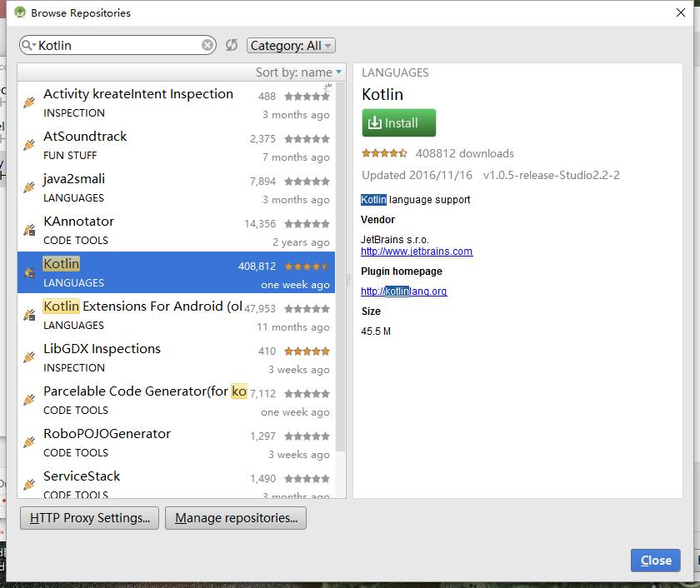Open Manage repositories dialog

tap(236, 518)
